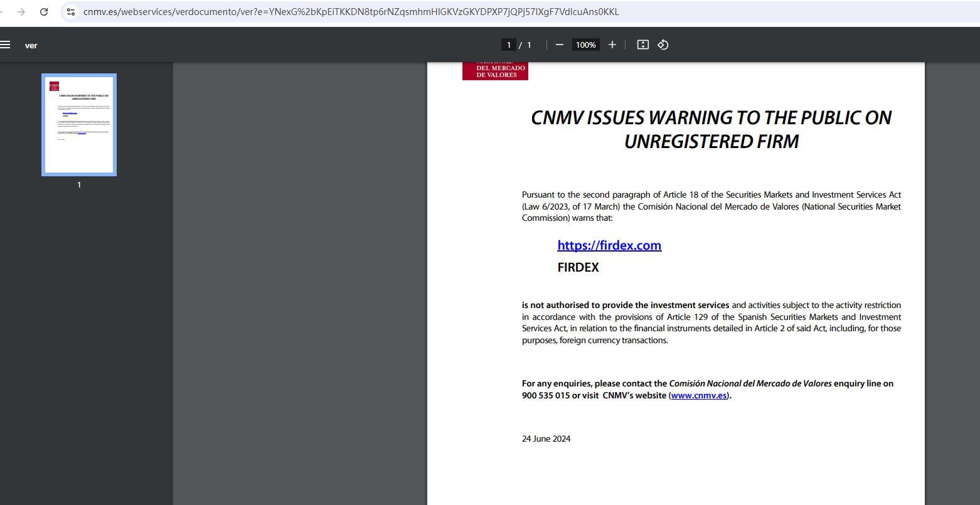Select page 1 thumbnail in sidebar
The width and height of the screenshot is (980, 505).
(79, 125)
